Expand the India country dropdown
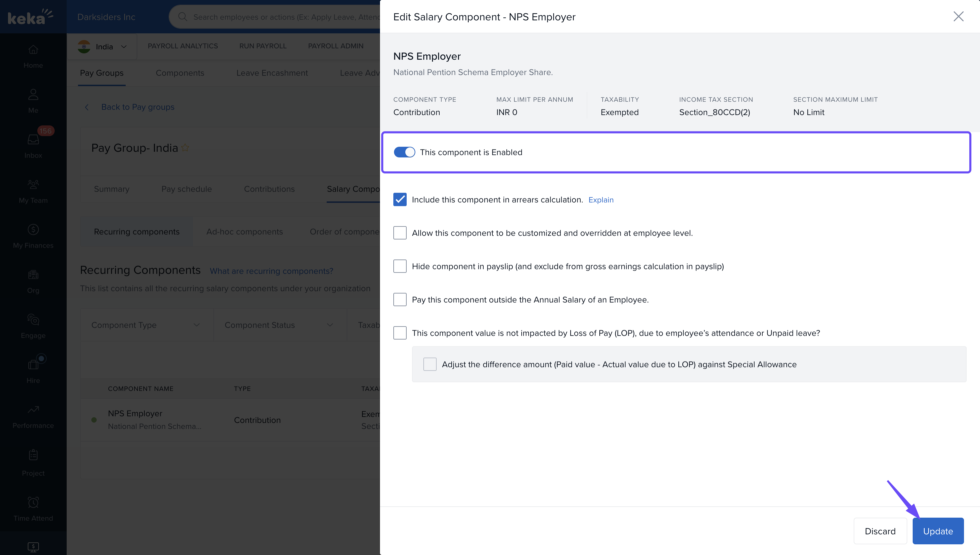This screenshot has width=980, height=555. click(102, 46)
